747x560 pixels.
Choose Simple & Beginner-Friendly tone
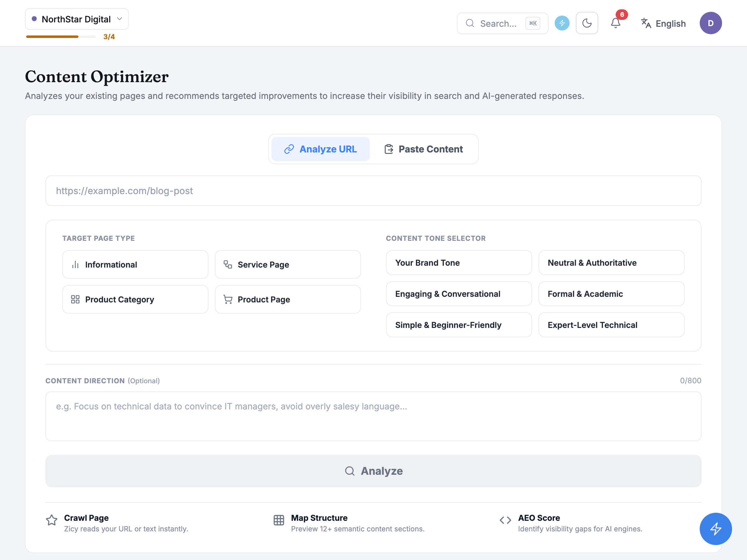[459, 325]
